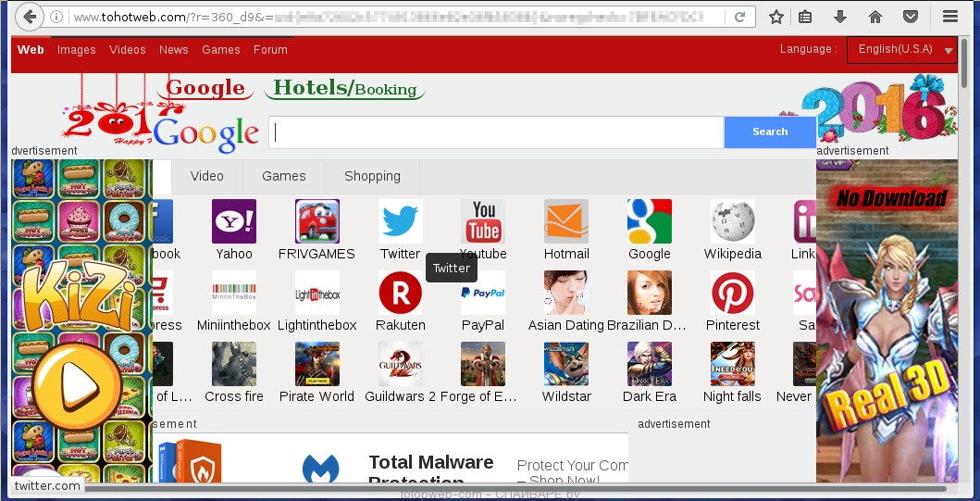980x501 pixels.
Task: Open the News tab in top bar
Action: pos(173,50)
